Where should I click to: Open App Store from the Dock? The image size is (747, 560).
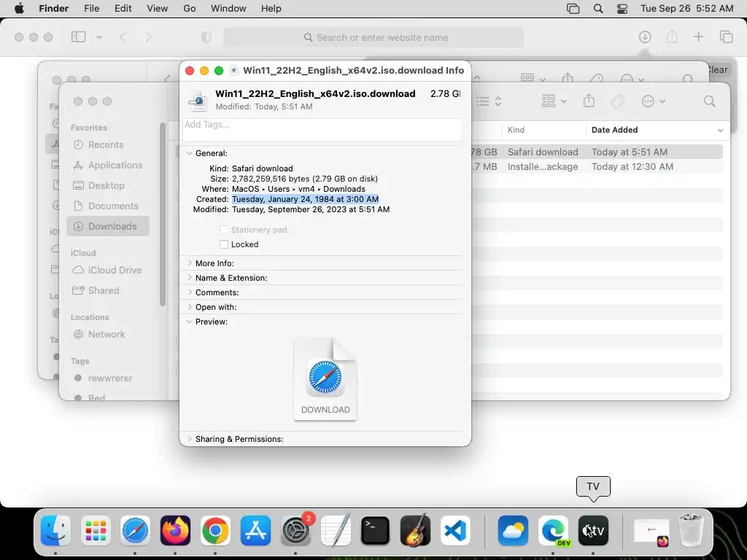point(255,531)
